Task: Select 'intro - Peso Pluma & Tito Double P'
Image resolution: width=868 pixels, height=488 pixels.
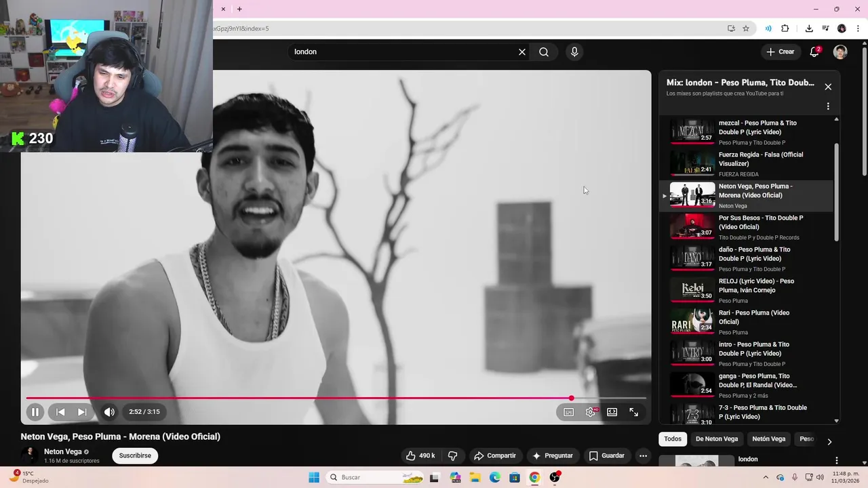Action: pyautogui.click(x=746, y=354)
